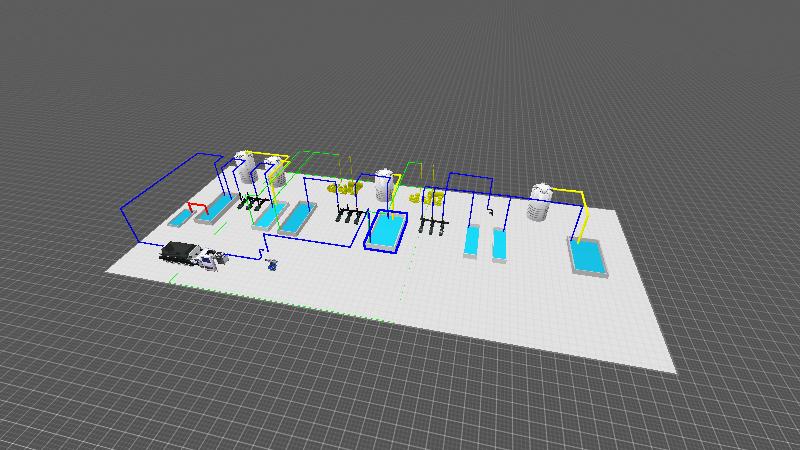Select the white tank above the blue-outlined basin

[x=384, y=184]
